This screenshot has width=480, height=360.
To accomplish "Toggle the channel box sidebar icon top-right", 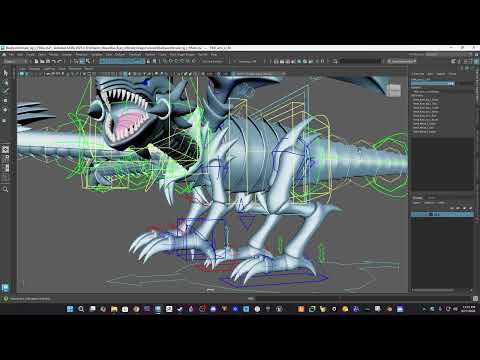I will pos(476,61).
